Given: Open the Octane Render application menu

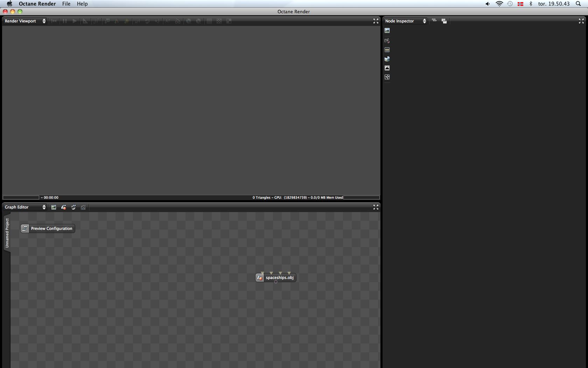Looking at the screenshot, I should (37, 4).
